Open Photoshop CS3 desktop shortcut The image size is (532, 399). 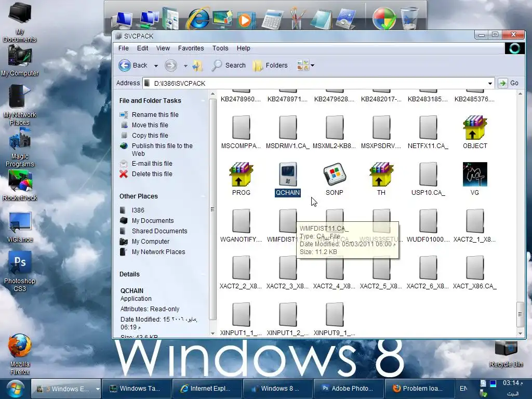click(20, 271)
